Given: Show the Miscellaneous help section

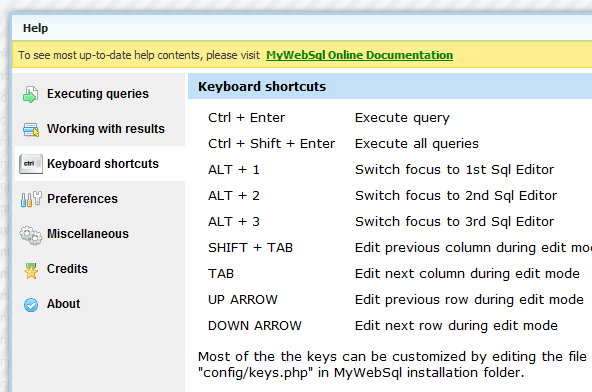Looking at the screenshot, I should coord(88,234).
